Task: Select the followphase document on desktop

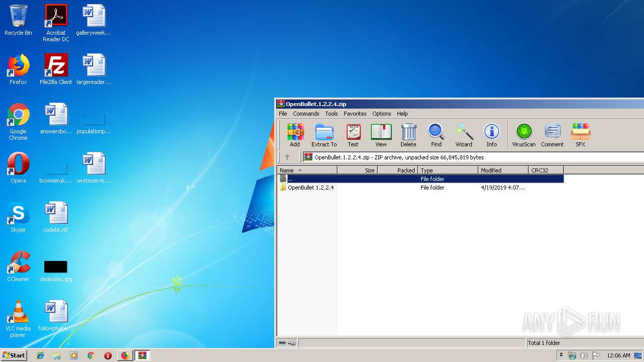Action: coord(56,316)
